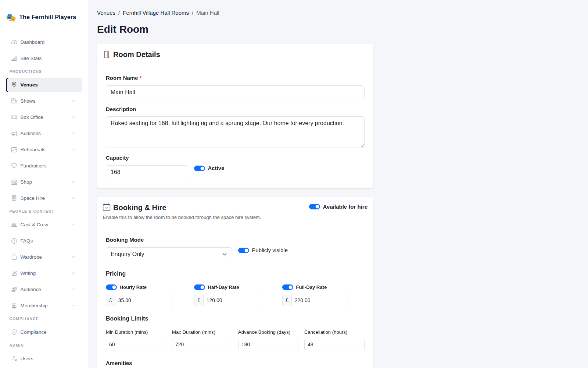Click the Dashboard gauge icon

click(x=14, y=42)
